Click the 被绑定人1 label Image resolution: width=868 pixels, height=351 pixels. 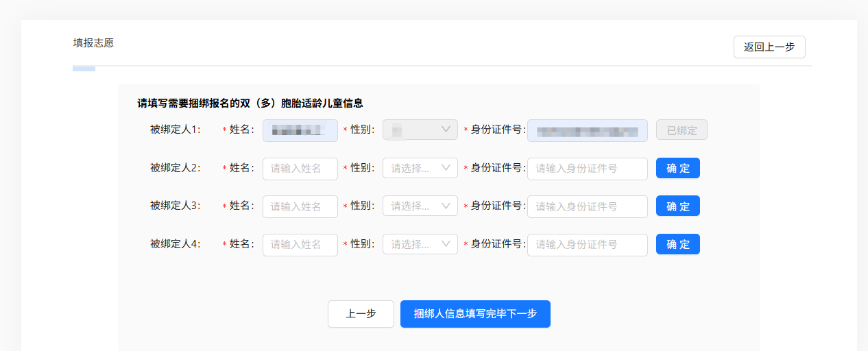point(176,130)
